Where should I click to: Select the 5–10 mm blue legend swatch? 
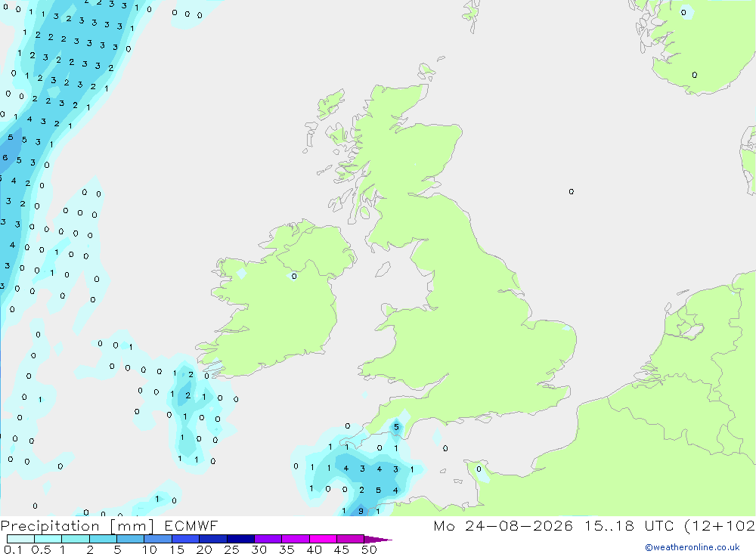pyautogui.click(x=130, y=539)
